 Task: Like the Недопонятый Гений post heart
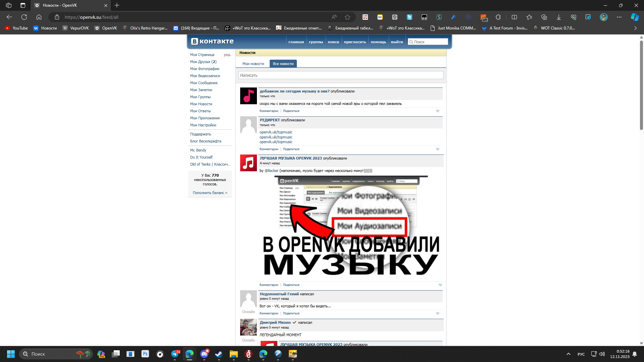(437, 313)
